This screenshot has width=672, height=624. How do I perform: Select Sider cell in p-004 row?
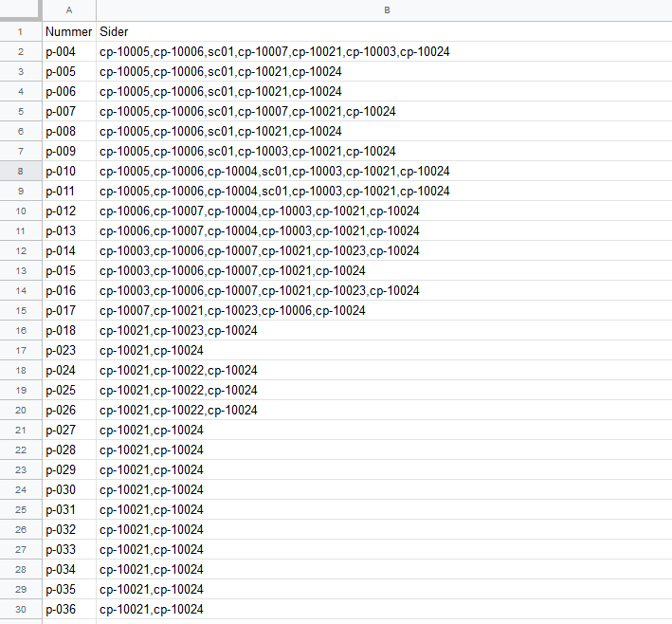coord(384,51)
